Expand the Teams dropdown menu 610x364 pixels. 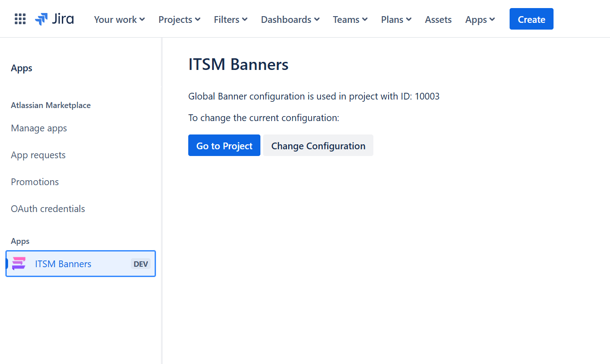coord(350,19)
